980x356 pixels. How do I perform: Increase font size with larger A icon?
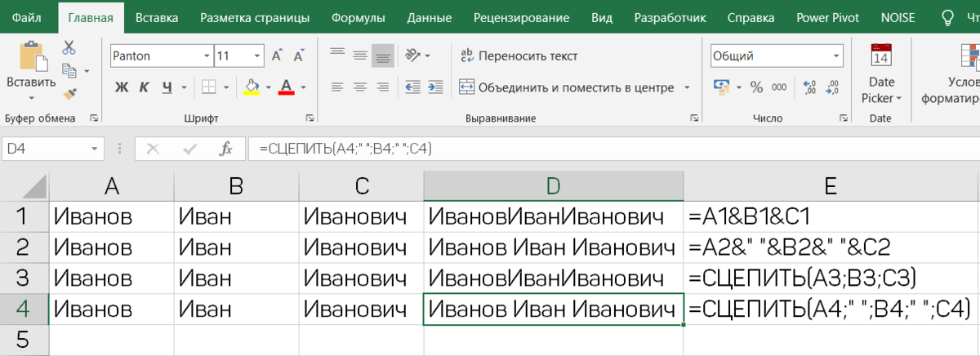point(277,56)
